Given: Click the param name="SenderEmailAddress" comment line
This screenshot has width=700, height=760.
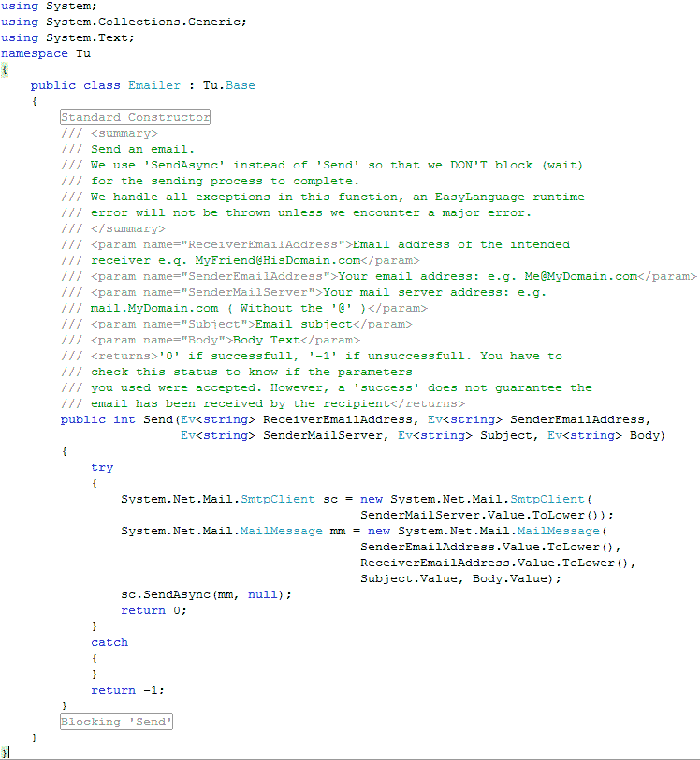Looking at the screenshot, I should pyautogui.click(x=379, y=277).
